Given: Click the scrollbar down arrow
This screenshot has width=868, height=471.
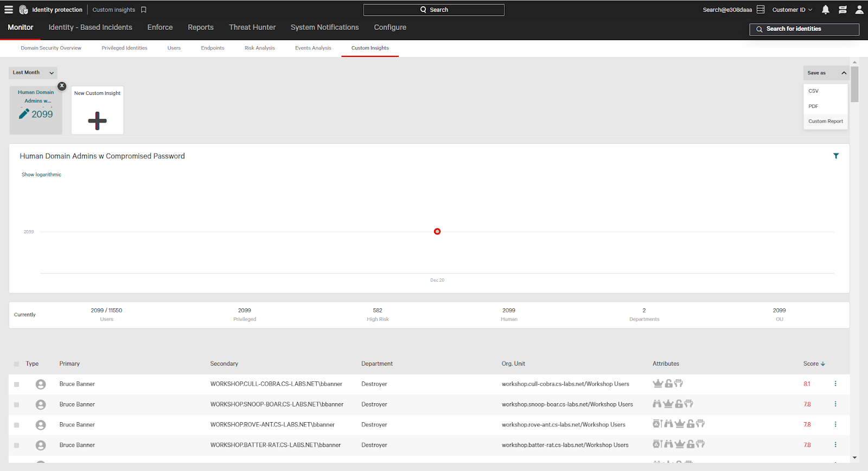Looking at the screenshot, I should 854,457.
